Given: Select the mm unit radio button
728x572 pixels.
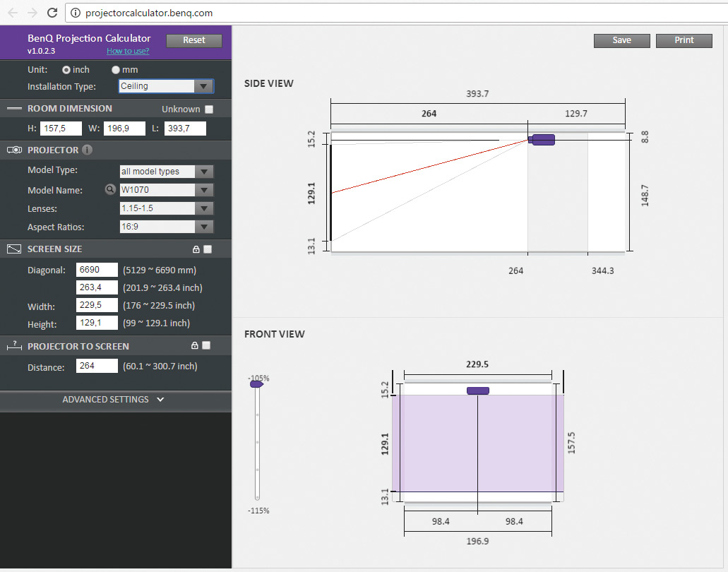Looking at the screenshot, I should coord(116,70).
